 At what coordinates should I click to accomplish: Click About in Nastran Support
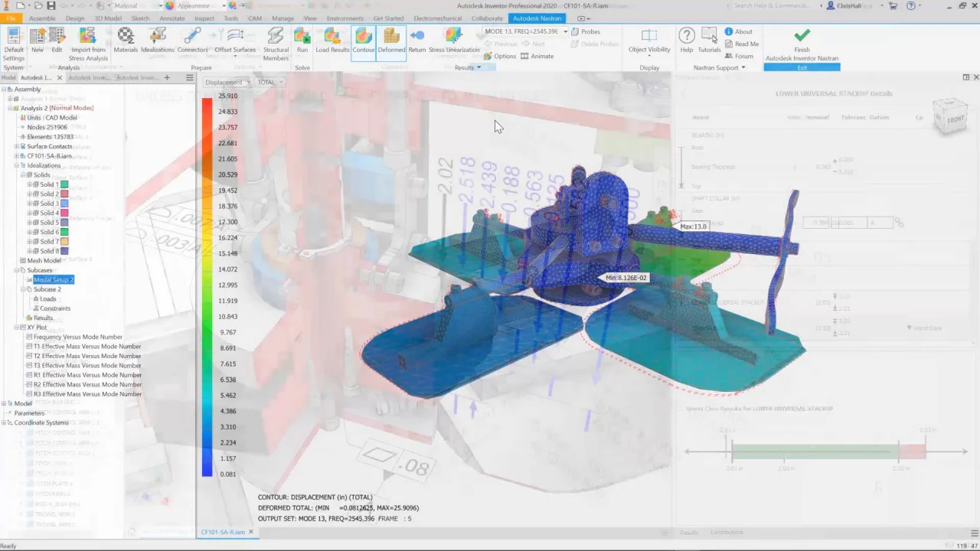coord(739,32)
